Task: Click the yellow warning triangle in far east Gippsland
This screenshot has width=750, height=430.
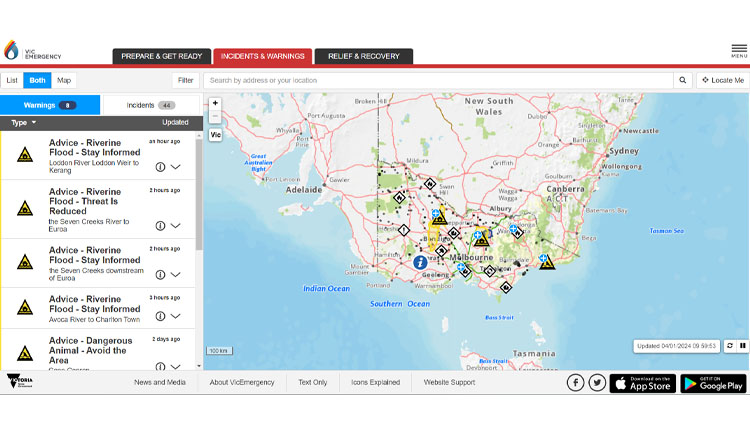Action: (x=547, y=263)
